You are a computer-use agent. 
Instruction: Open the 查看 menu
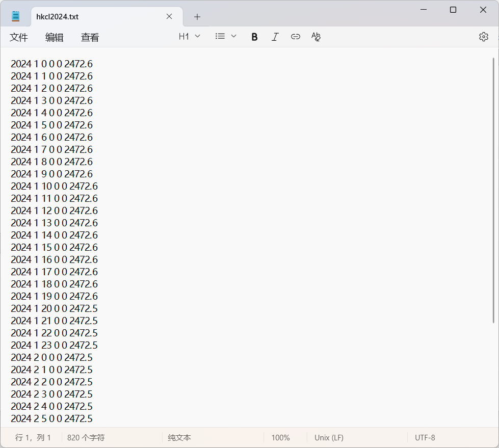(90, 37)
